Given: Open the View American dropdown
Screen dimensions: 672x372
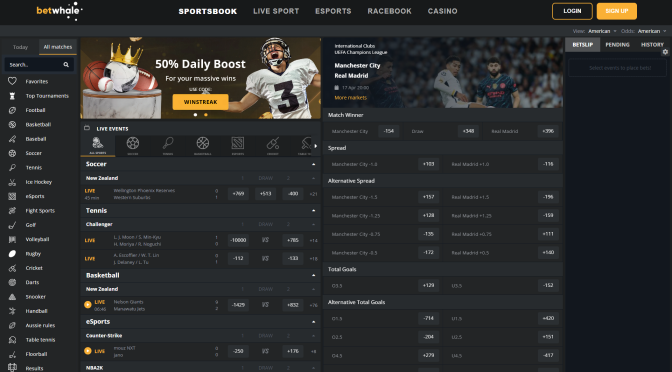Looking at the screenshot, I should pos(602,31).
